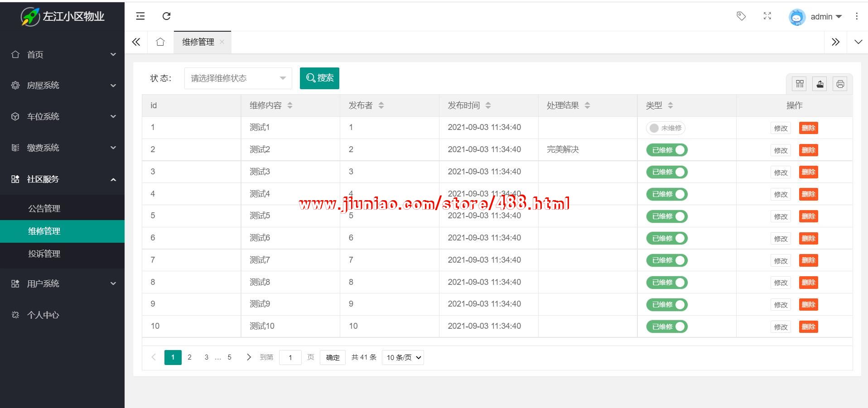Image resolution: width=868 pixels, height=408 pixels.
Task: Go to page 5
Action: tap(229, 357)
